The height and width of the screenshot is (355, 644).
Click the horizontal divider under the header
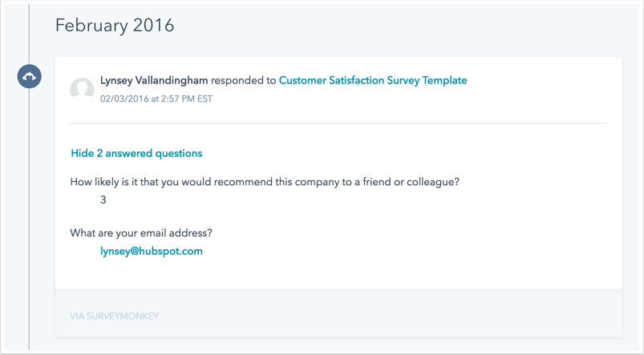coord(338,123)
